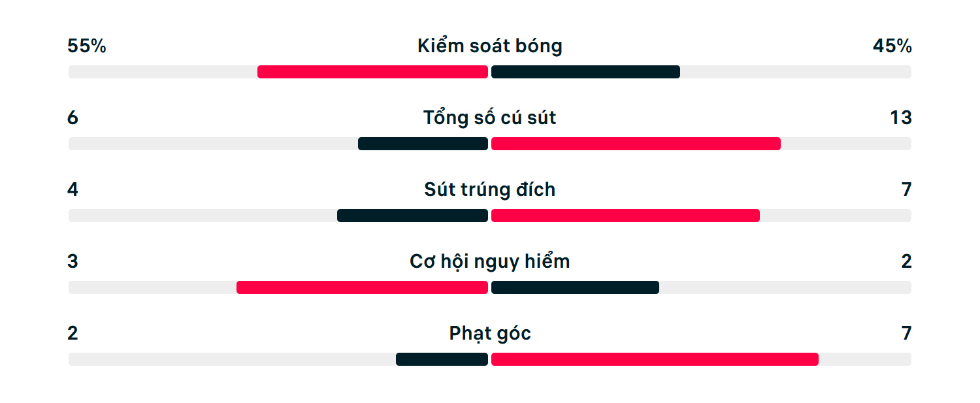Click the red total shots bar
The width and height of the screenshot is (980, 403).
point(636,144)
